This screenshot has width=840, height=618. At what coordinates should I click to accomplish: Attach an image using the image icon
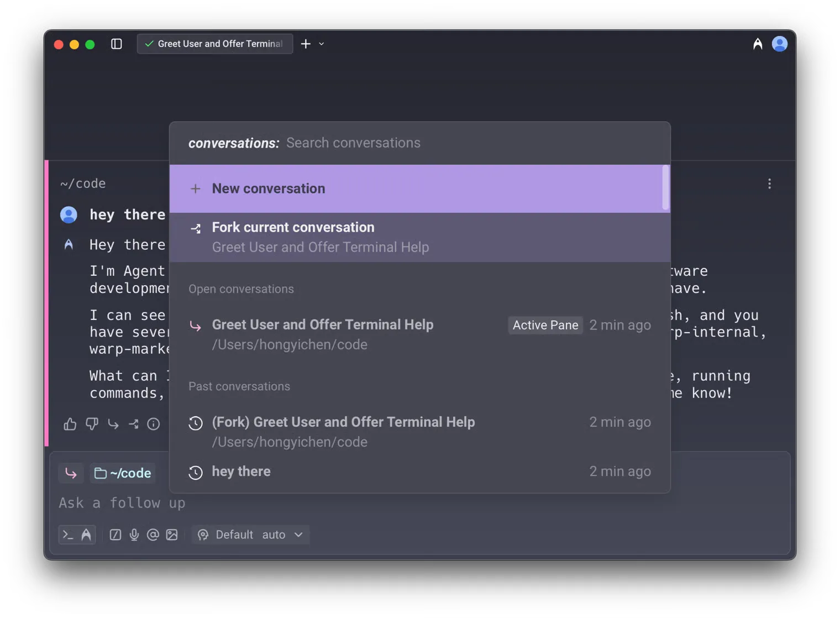[x=172, y=535]
